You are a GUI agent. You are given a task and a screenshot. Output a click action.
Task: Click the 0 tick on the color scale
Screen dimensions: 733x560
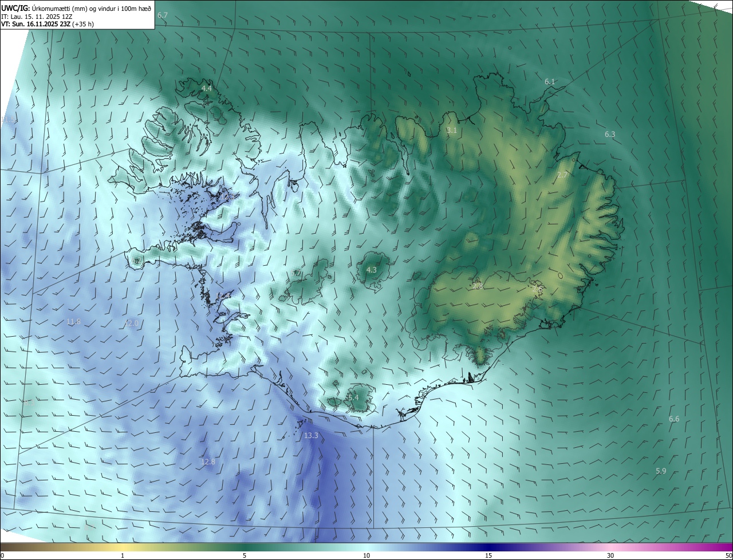(2, 555)
